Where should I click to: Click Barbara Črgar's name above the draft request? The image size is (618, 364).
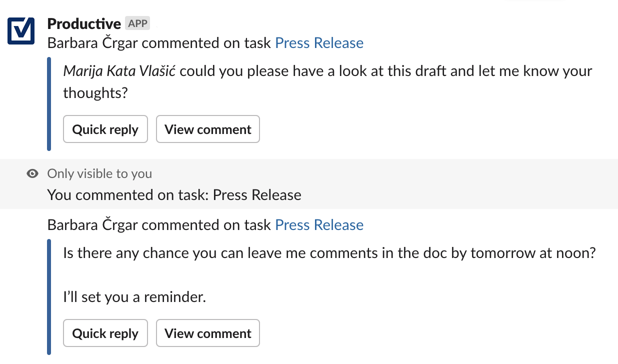pyautogui.click(x=93, y=43)
